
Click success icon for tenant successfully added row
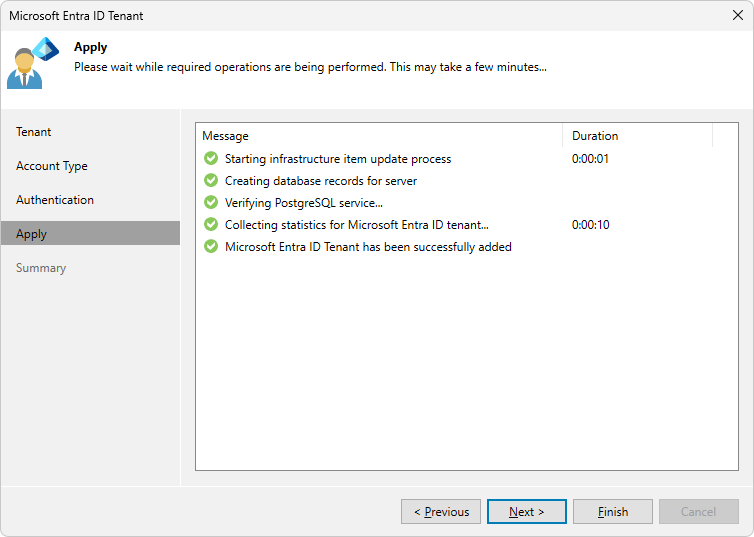click(211, 247)
